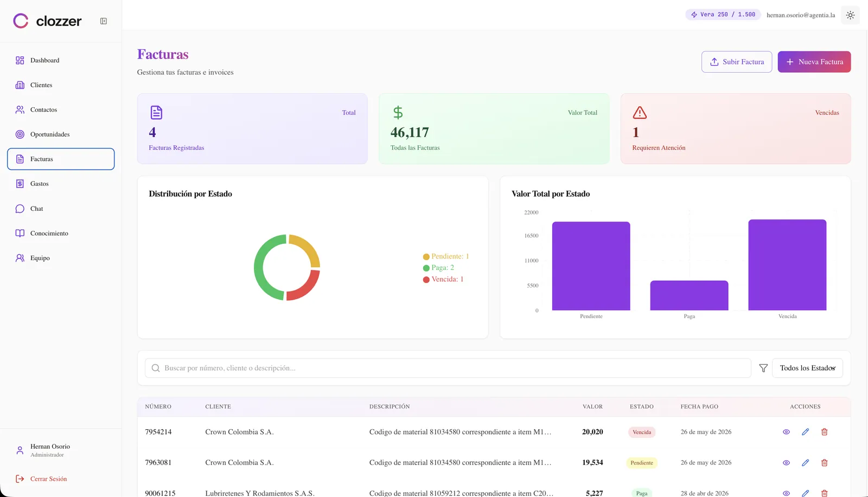The image size is (868, 497).
Task: Open the Todos los Estados dropdown
Action: [x=807, y=368]
